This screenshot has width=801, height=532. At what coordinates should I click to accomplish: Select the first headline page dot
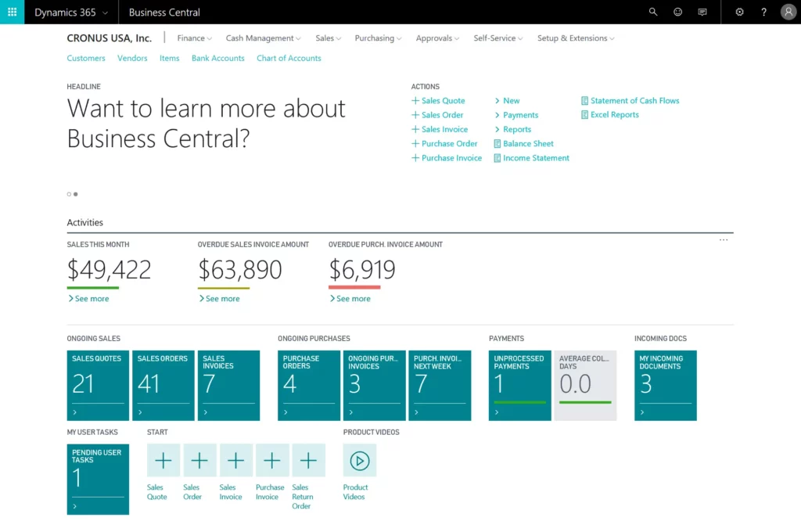[69, 194]
